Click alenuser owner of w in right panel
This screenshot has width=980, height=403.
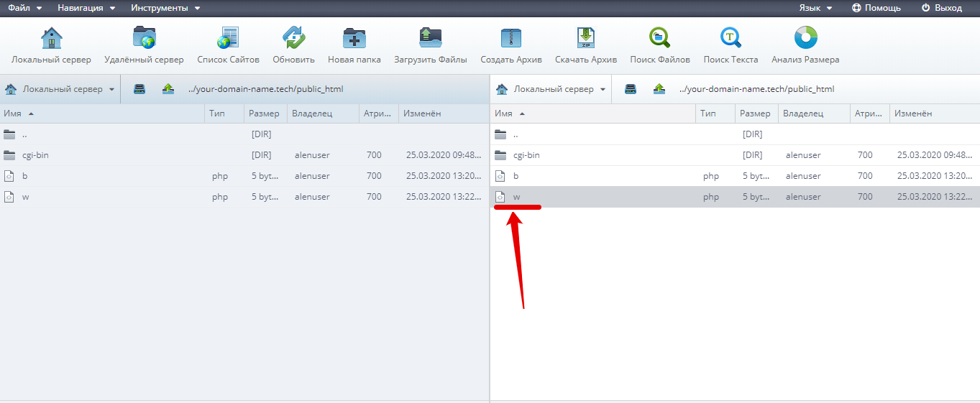tap(803, 197)
